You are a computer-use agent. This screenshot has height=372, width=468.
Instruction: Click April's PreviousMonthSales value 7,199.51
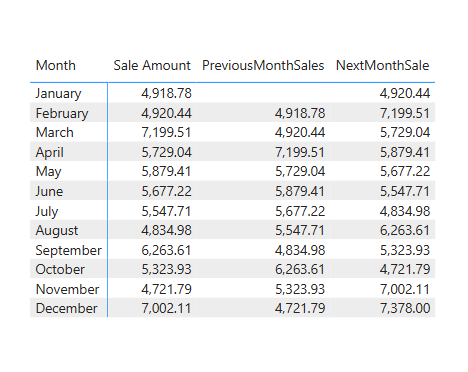(300, 152)
